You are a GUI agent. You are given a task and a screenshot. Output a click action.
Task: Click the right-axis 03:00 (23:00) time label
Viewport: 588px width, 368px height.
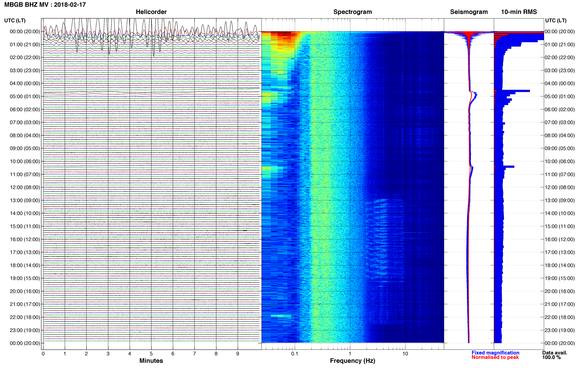560,71
